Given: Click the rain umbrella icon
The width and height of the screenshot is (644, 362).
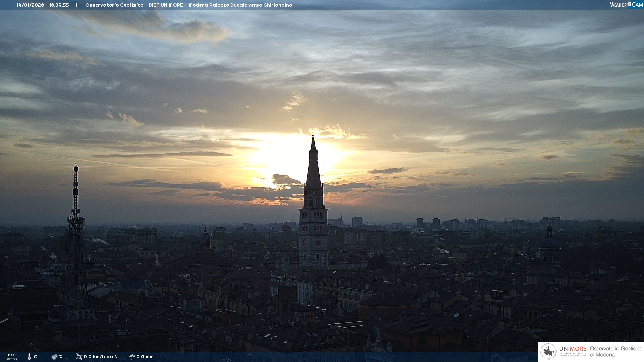Looking at the screenshot, I should point(132,356).
